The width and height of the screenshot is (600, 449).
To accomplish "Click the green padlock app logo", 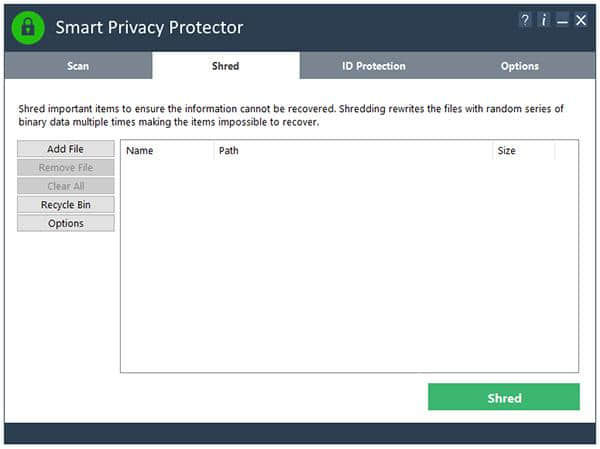I will click(x=28, y=27).
